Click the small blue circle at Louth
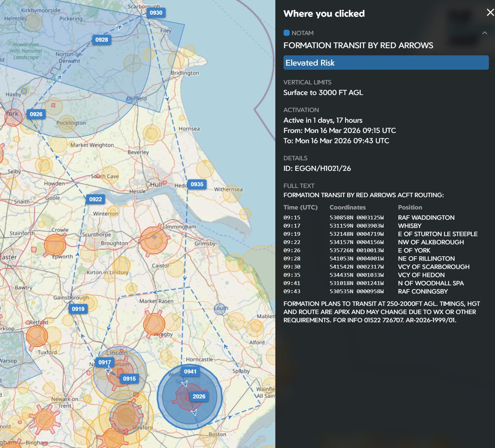Image resolution: width=495 pixels, height=448 pixels. click(220, 309)
